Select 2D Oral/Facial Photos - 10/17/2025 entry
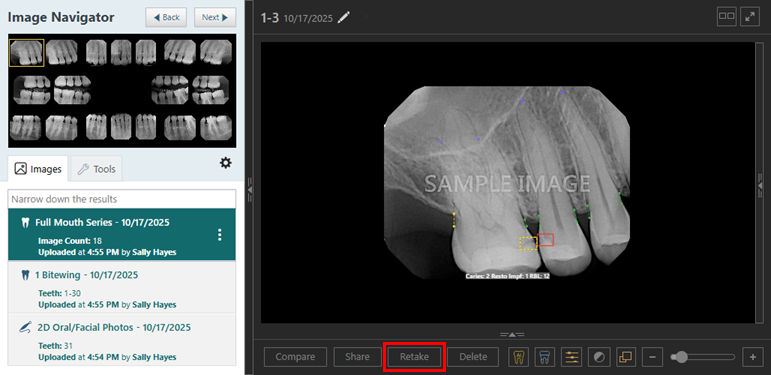 point(122,340)
